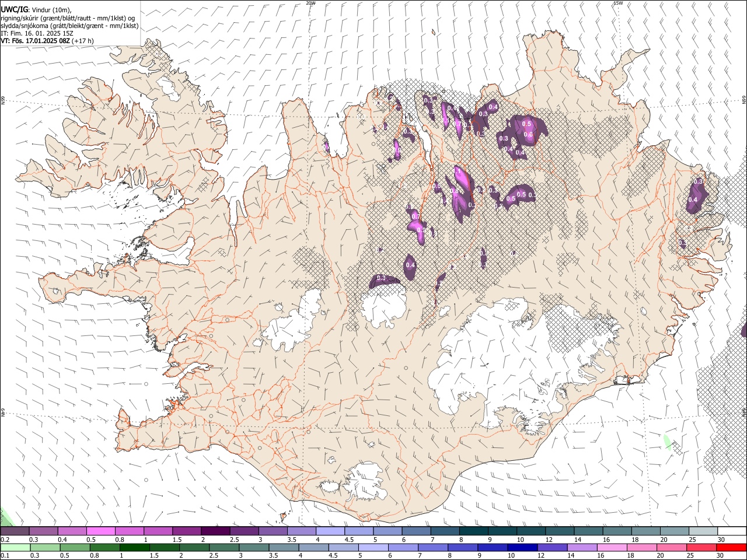Click the '(+17 h)' forecast offset text

tap(83, 41)
